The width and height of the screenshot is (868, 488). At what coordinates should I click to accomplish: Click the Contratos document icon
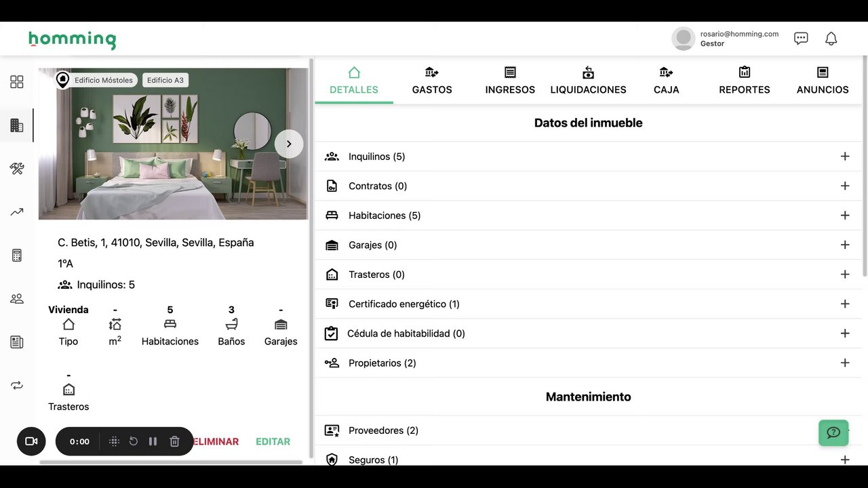tap(332, 186)
